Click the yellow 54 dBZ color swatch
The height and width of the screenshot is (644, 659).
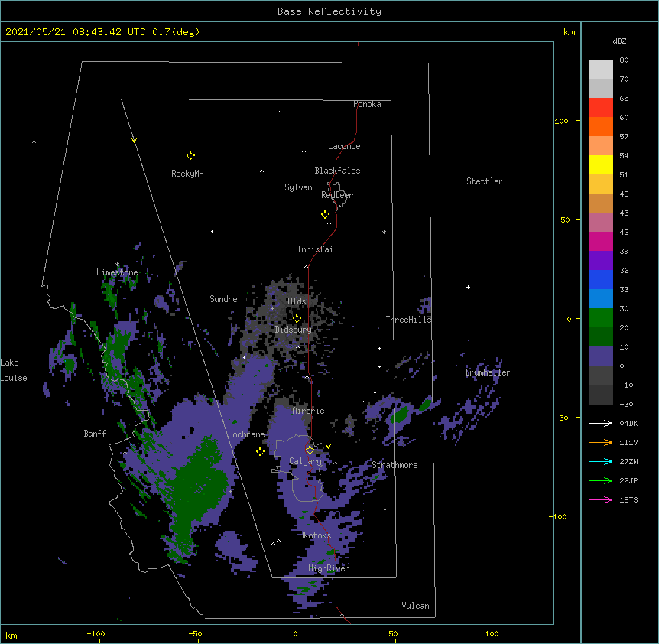click(601, 164)
